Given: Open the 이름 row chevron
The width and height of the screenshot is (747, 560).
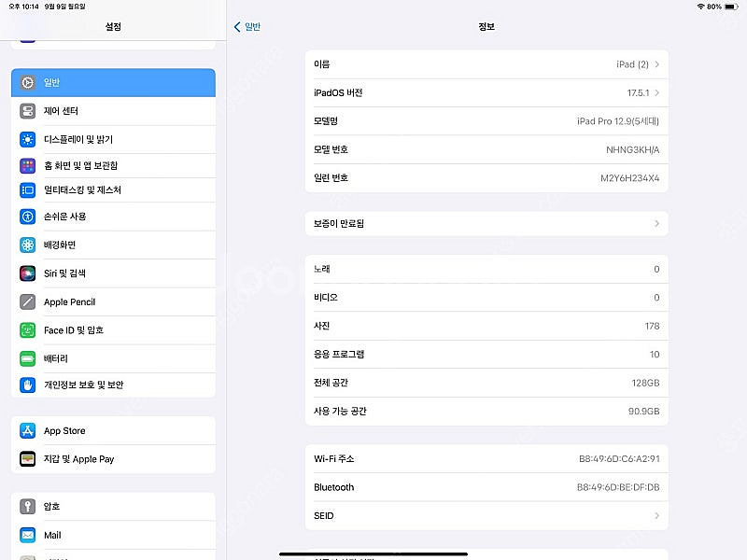Looking at the screenshot, I should tap(657, 64).
